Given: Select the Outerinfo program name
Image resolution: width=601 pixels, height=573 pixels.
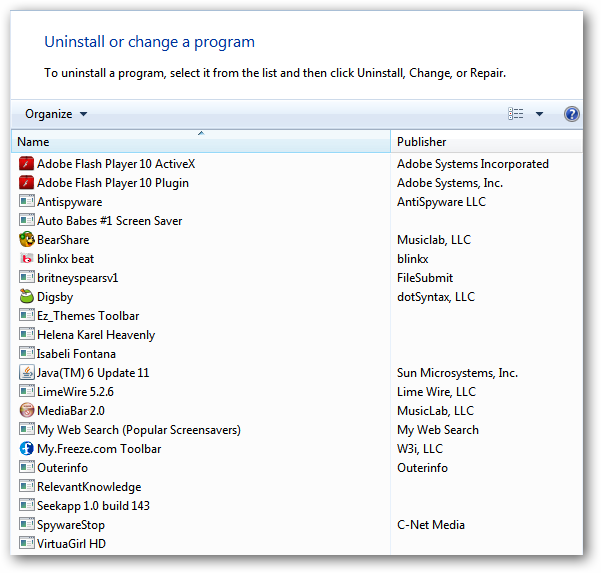Looking at the screenshot, I should [62, 468].
